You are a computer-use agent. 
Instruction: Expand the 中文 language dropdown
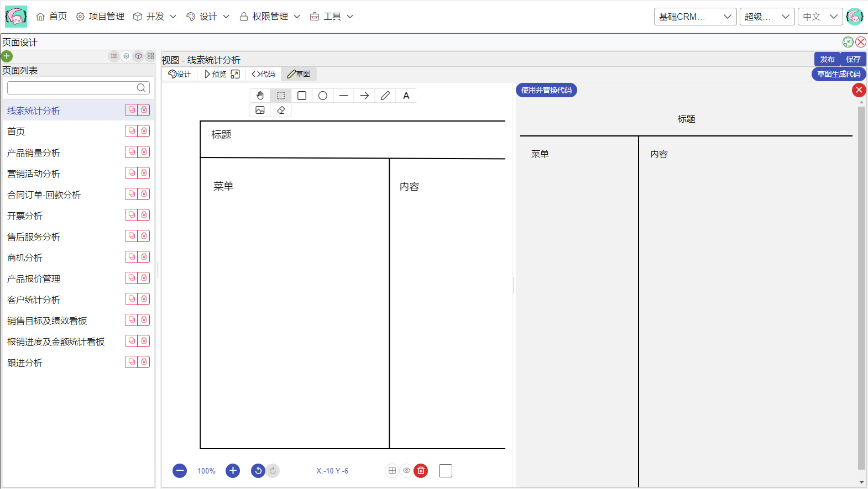point(820,17)
